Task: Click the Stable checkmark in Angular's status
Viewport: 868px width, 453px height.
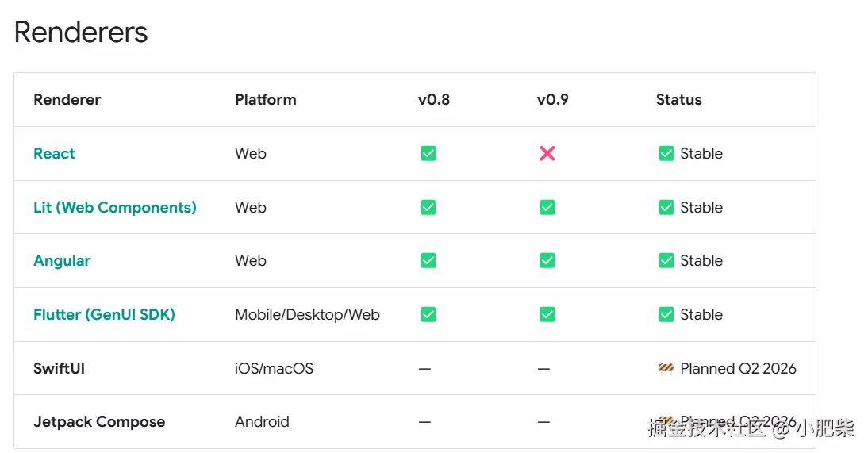Action: coord(666,261)
